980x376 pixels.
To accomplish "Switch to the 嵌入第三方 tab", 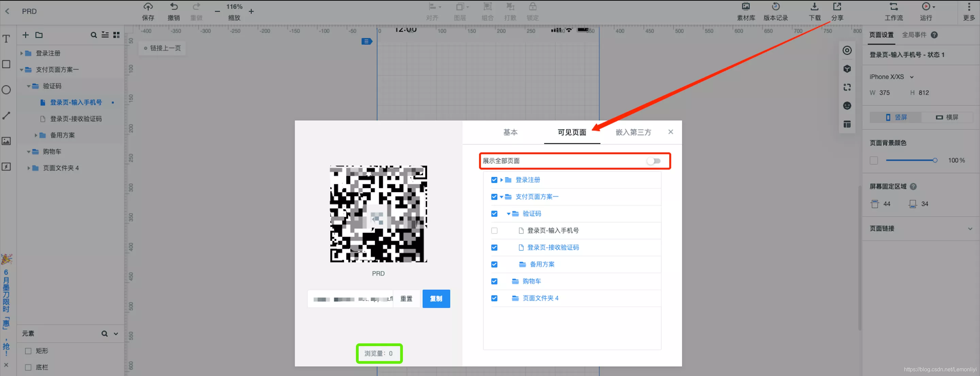I will click(x=633, y=132).
